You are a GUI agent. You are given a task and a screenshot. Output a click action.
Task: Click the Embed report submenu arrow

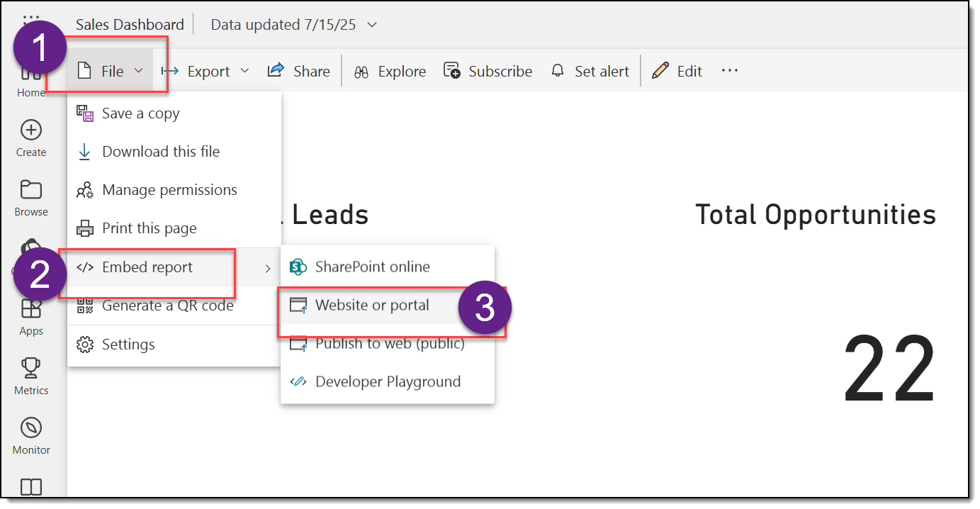[268, 268]
